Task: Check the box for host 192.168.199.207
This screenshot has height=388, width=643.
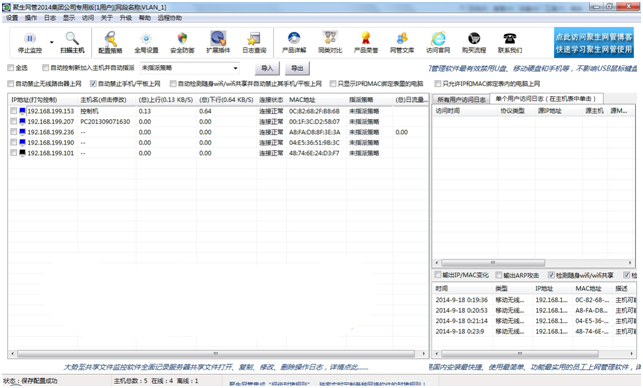Action: 14,122
